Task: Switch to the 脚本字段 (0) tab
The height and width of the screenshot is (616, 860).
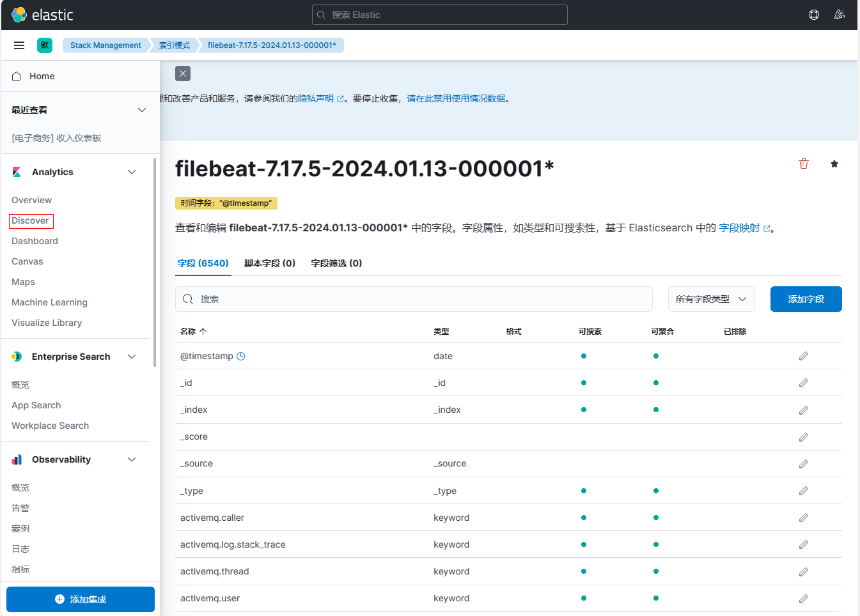Action: 270,263
